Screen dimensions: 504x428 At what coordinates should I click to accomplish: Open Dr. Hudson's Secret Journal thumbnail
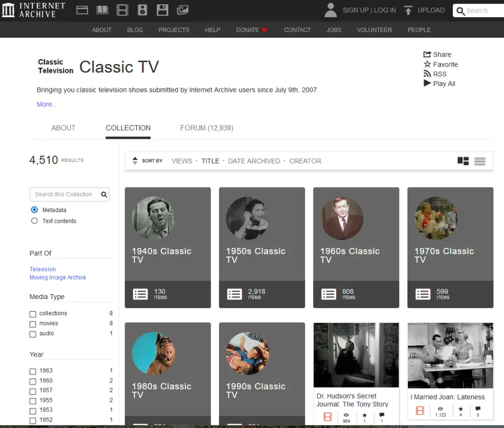coord(356,355)
